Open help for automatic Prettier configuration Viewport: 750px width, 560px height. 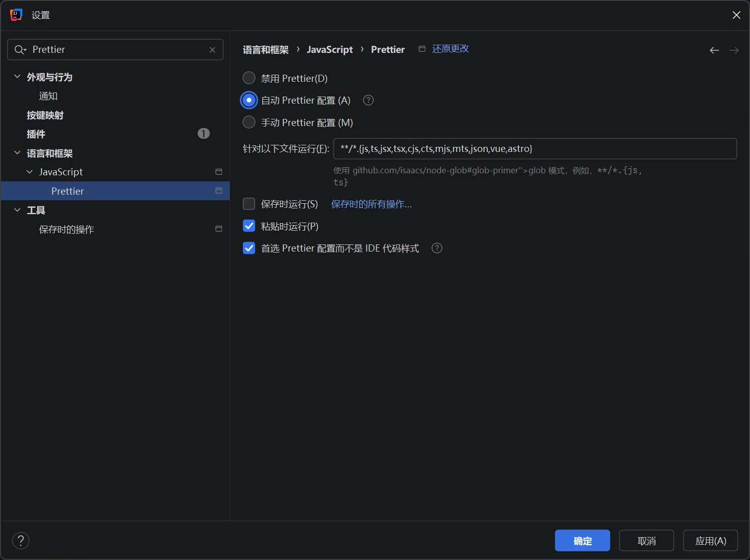[x=368, y=100]
